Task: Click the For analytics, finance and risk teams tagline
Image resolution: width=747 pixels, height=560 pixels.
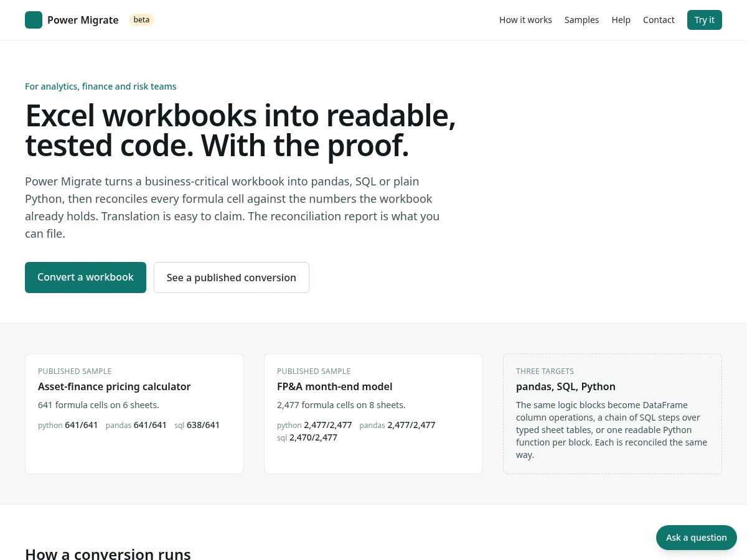Action: point(101,86)
